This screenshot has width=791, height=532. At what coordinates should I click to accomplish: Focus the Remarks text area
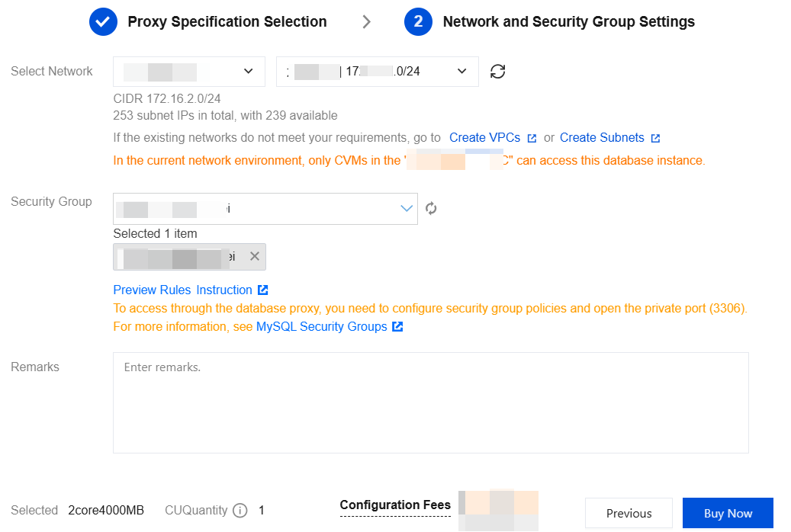(430, 402)
